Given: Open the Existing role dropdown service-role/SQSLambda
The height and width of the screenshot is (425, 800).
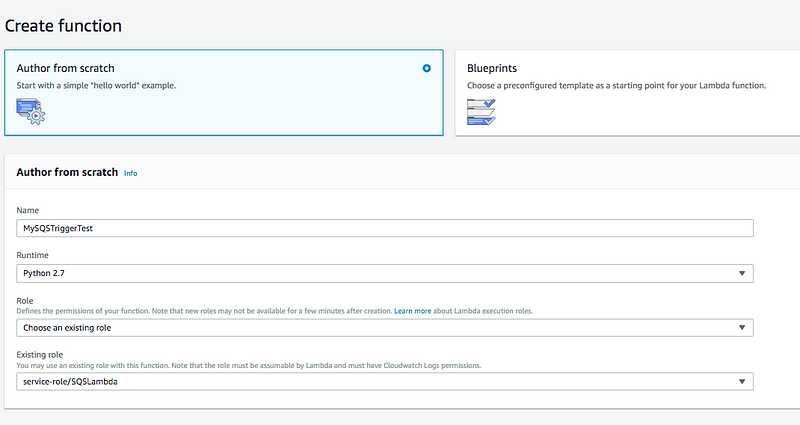Looking at the screenshot, I should [385, 382].
